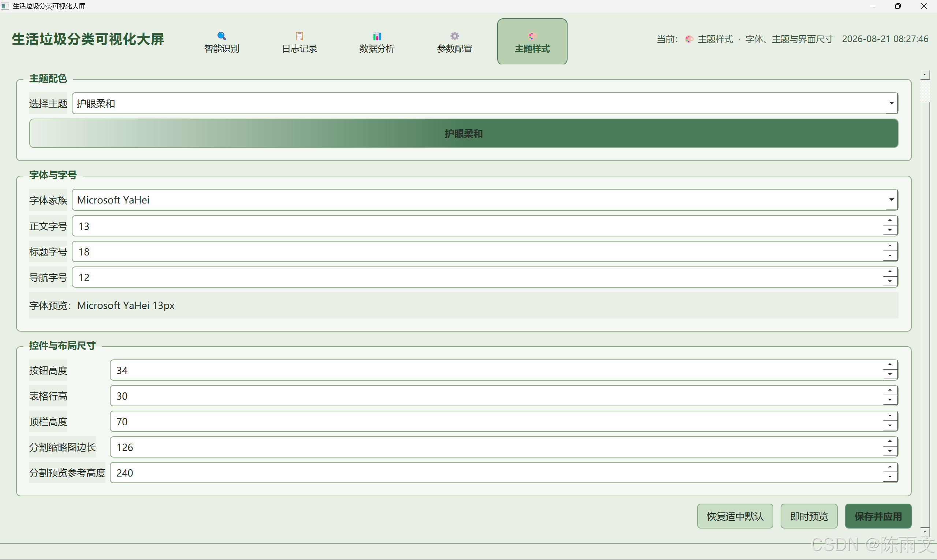The width and height of the screenshot is (937, 560).
Task: Decrease the 分割预览参考高度 value
Action: 890,477
